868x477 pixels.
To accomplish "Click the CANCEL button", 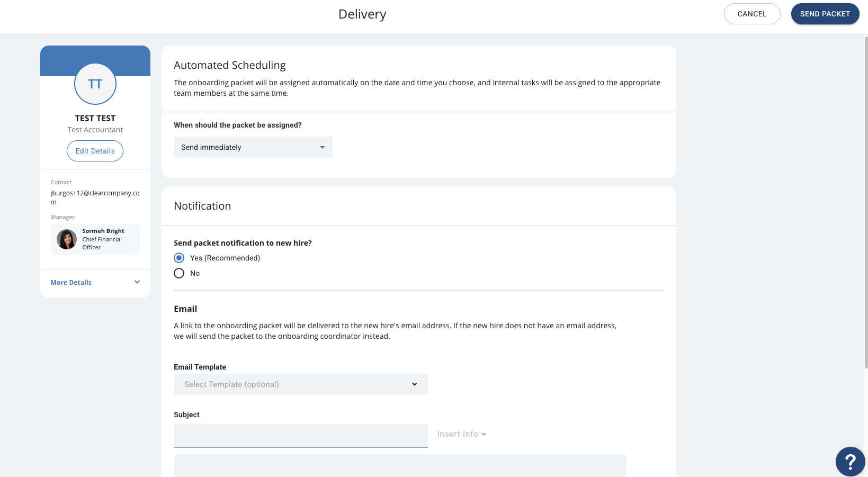I will pos(752,14).
